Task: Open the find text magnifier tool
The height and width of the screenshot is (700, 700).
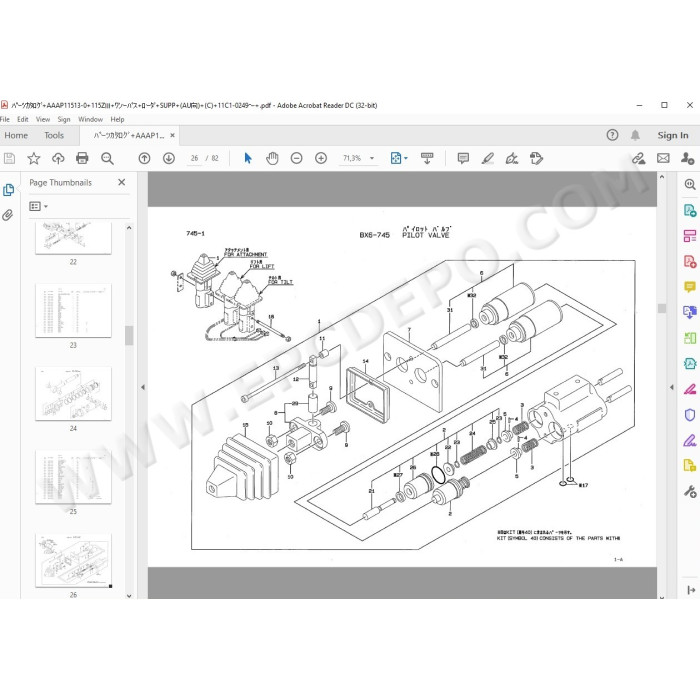Action: 107,158
